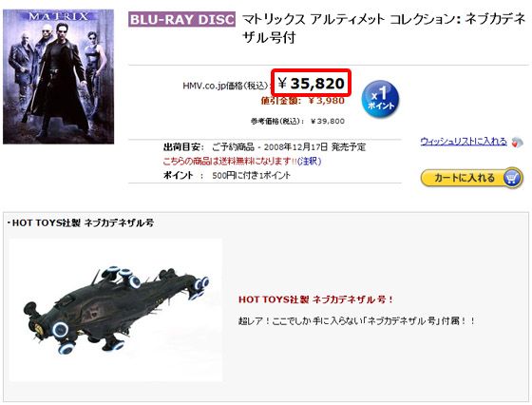Click the blue x1 ポイント badge
Viewport: 532px width, 405px height.
click(x=380, y=99)
